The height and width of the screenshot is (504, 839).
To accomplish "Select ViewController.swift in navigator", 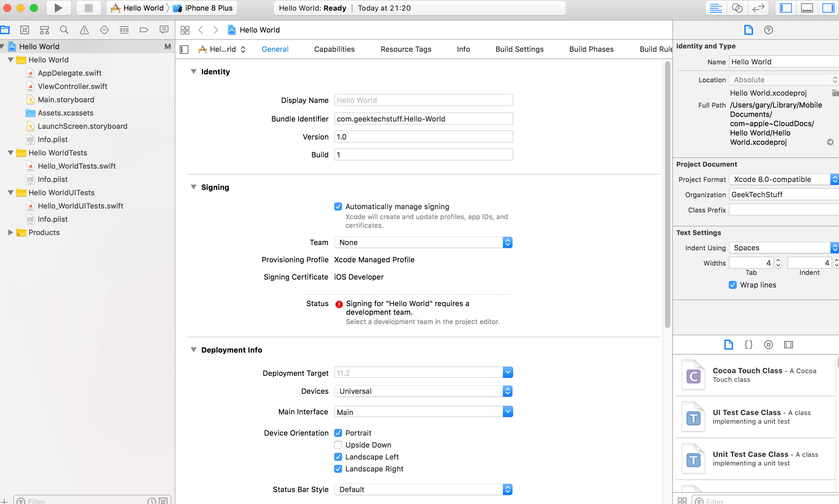I will click(x=72, y=86).
